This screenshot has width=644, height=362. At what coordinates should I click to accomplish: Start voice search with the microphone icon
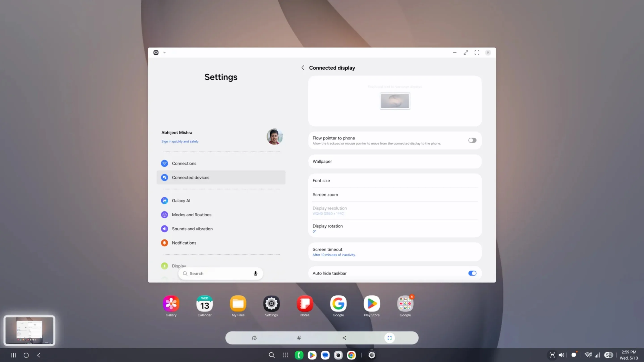pyautogui.click(x=256, y=274)
